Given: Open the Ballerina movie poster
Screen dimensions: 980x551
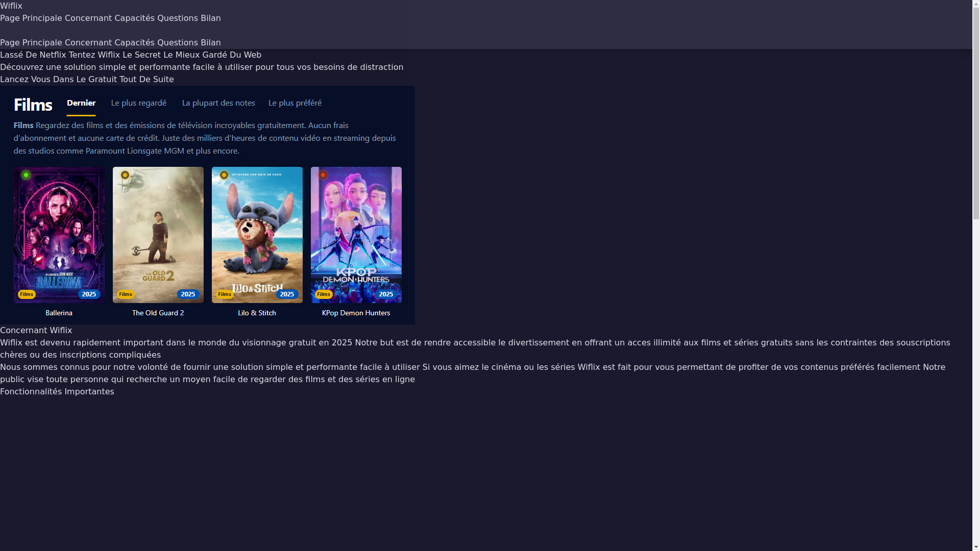Looking at the screenshot, I should coord(59,235).
